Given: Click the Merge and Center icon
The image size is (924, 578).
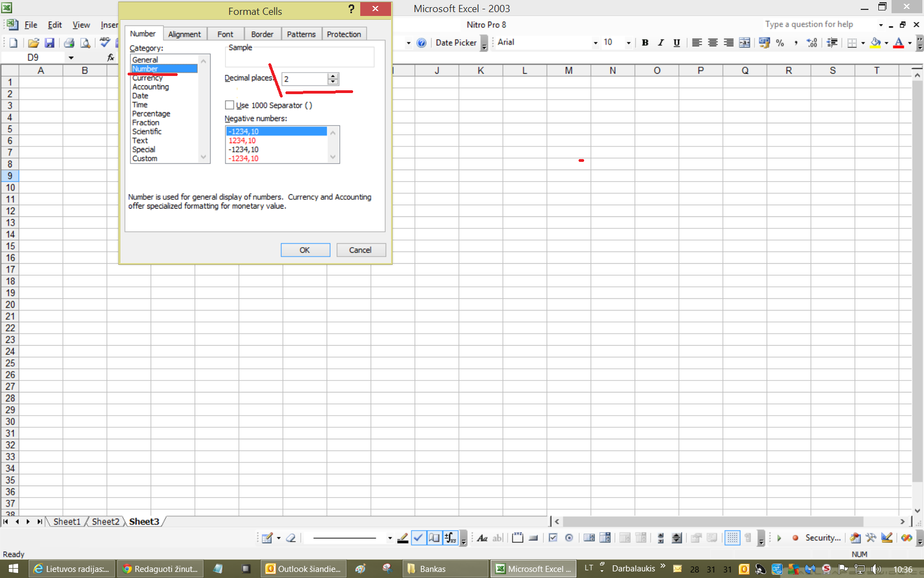Looking at the screenshot, I should tap(745, 43).
